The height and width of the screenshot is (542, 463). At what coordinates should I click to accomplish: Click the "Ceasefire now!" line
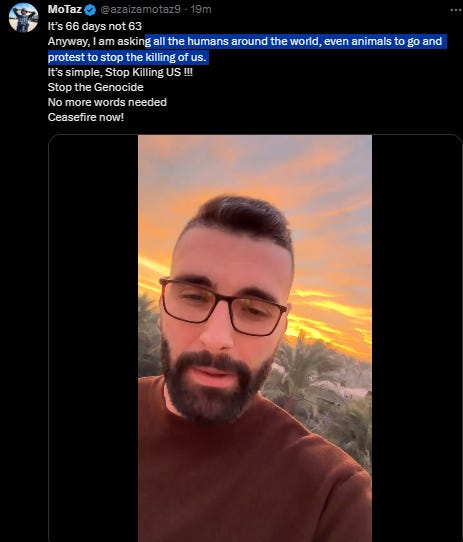click(86, 117)
